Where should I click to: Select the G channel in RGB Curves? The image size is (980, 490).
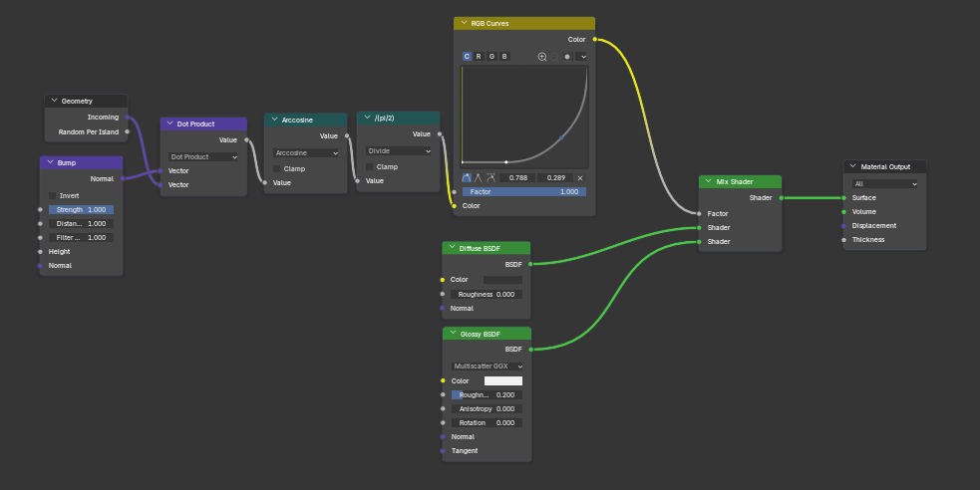[491, 56]
